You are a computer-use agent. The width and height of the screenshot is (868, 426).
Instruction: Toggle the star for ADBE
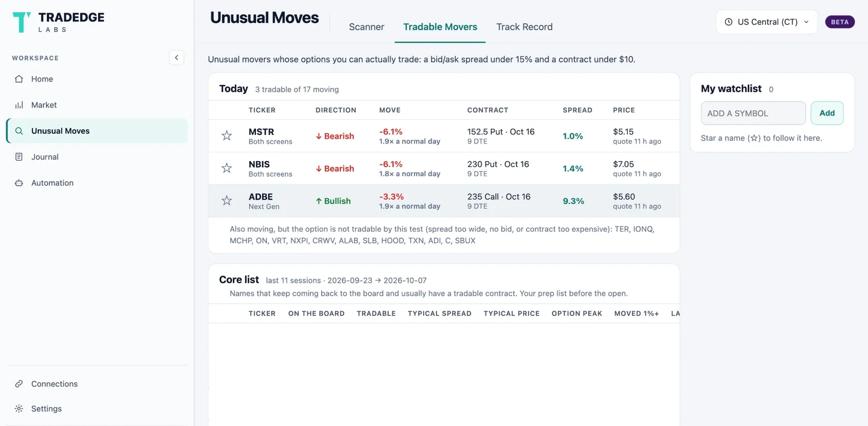[x=227, y=201]
